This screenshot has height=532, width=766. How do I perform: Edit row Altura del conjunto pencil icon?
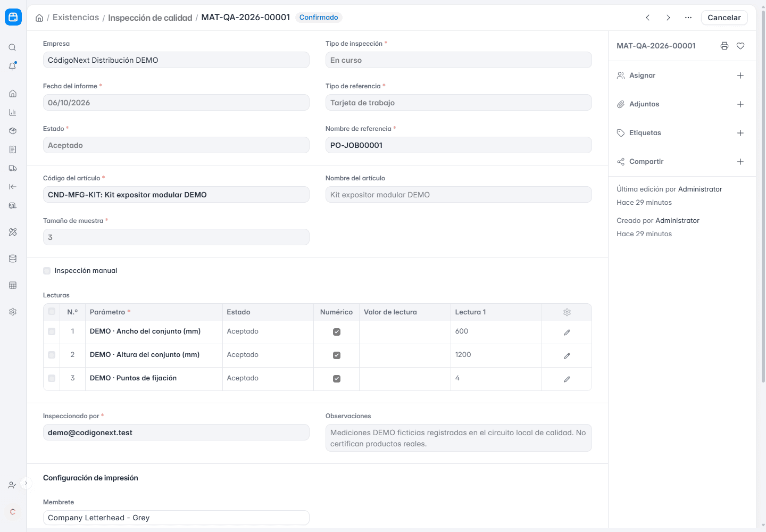[x=567, y=356]
